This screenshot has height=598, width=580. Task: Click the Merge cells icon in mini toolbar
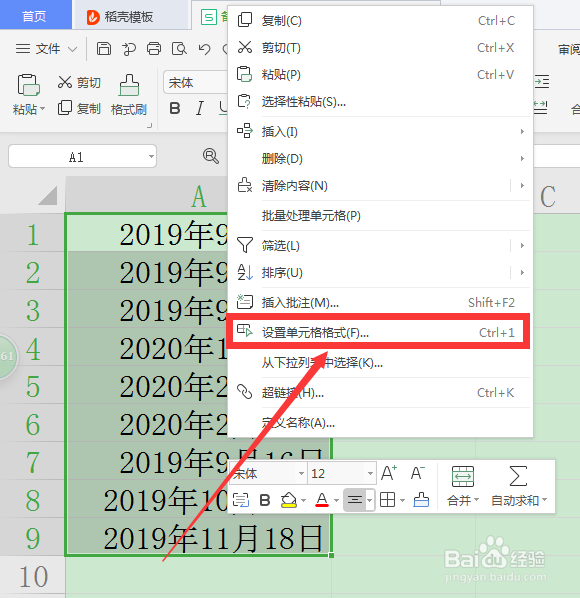(x=463, y=476)
